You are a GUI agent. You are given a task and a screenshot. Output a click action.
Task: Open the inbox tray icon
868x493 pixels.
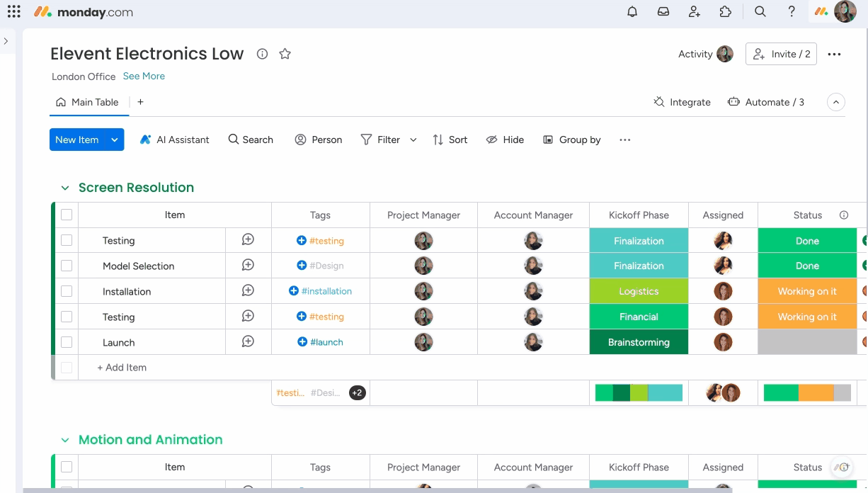pos(663,12)
